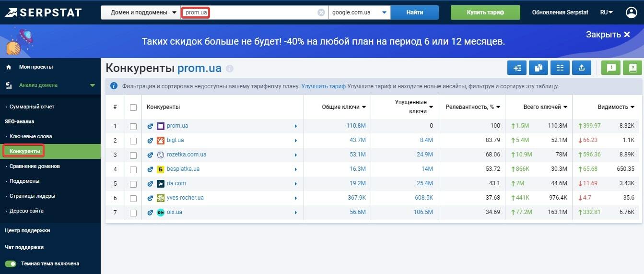Click the bigl.ua favicon

(161, 141)
